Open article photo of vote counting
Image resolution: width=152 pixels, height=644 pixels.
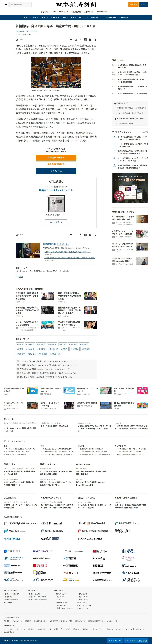(x=56, y=73)
